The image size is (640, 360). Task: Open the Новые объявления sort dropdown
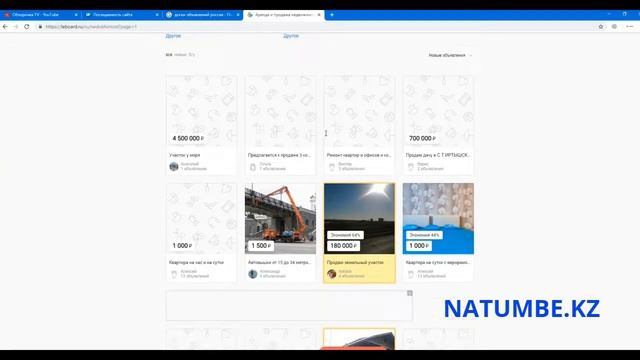click(x=450, y=55)
